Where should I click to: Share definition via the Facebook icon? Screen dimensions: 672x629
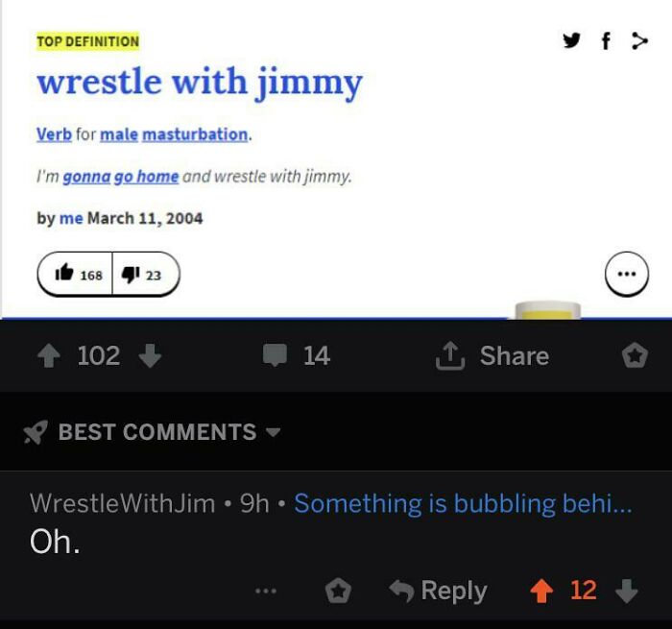pyautogui.click(x=606, y=41)
